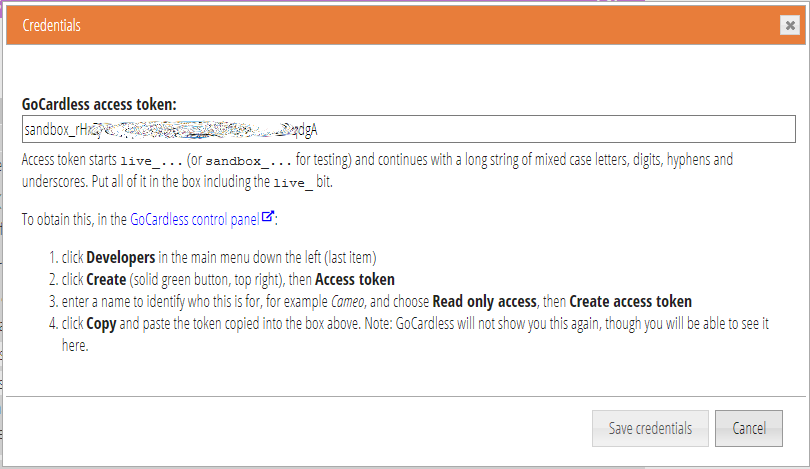Click the bold word Developers in step 1
810x469 pixels.
coord(120,257)
